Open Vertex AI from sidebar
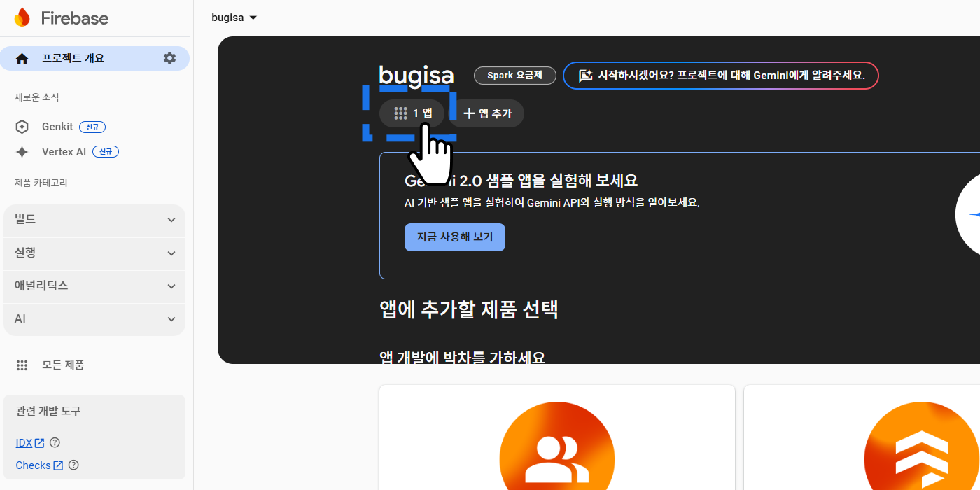This screenshot has height=490, width=980. (64, 152)
